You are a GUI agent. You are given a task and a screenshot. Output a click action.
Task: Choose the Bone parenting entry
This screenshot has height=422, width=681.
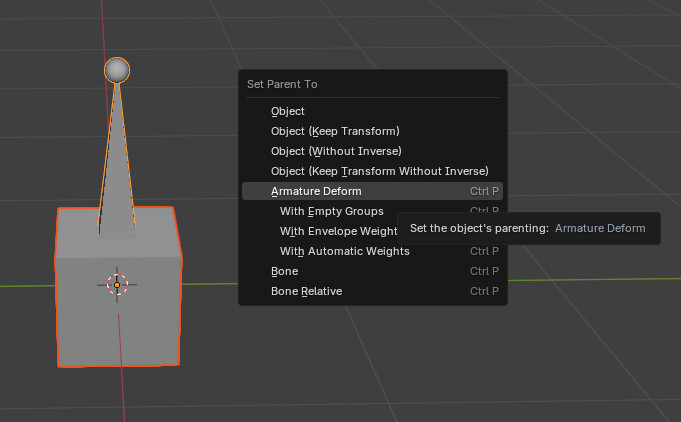[x=284, y=271]
